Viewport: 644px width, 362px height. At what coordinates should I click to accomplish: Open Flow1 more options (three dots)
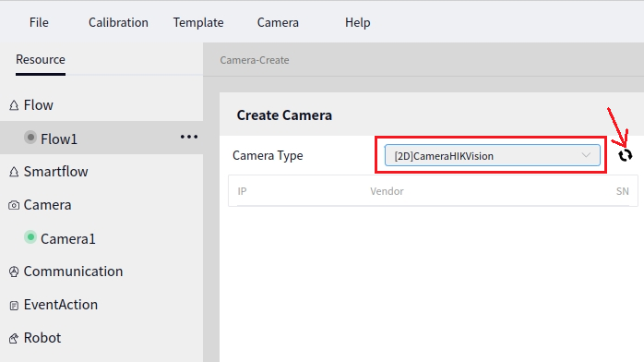[x=189, y=137]
